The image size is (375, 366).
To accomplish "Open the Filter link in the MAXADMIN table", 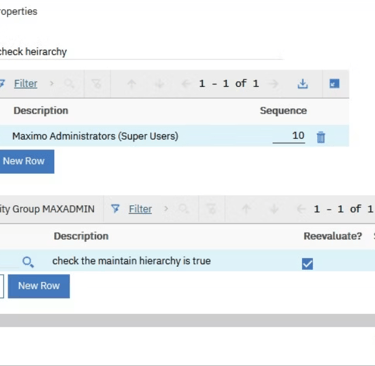I will coord(140,209).
